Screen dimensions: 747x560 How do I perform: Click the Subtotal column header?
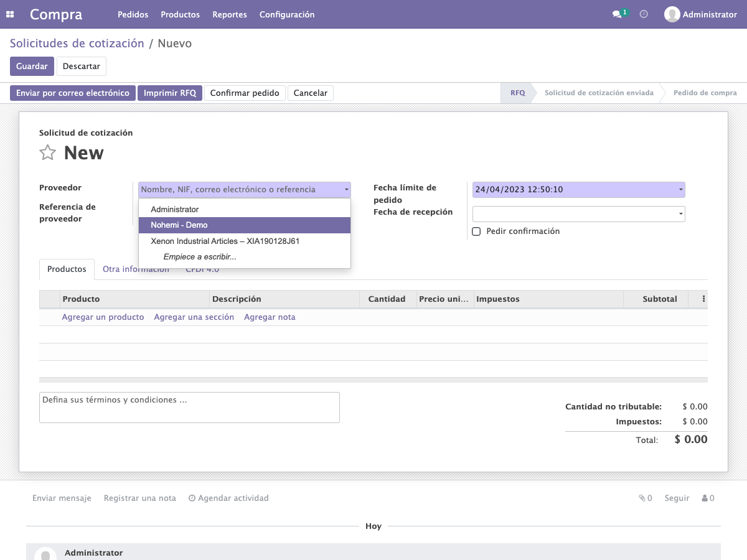[655, 299]
